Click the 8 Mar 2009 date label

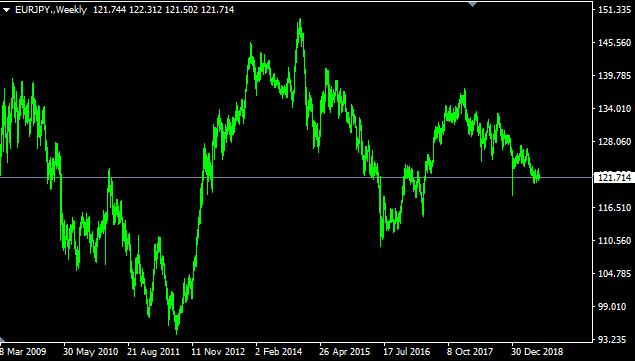pos(23,352)
